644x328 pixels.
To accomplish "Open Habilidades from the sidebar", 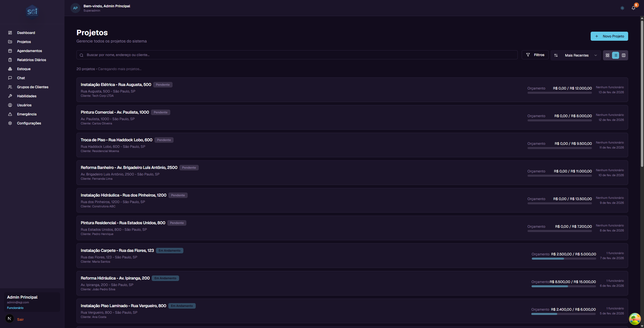I will coord(27,96).
